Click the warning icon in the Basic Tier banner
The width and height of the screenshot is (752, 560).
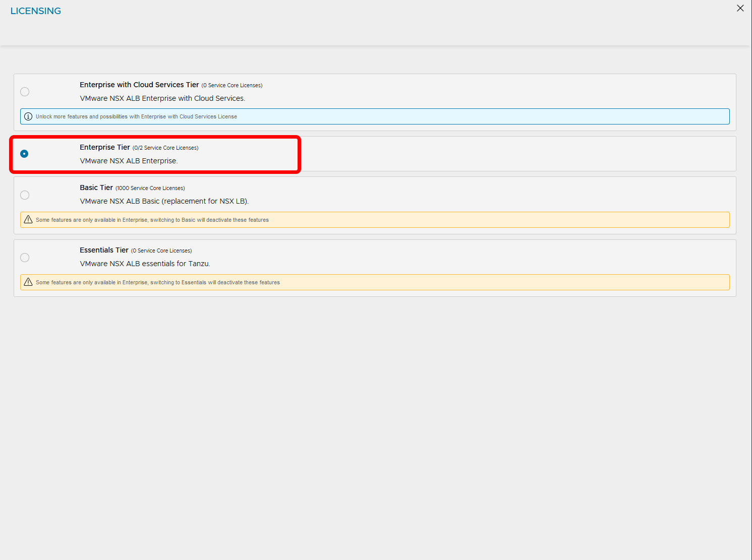tap(28, 219)
